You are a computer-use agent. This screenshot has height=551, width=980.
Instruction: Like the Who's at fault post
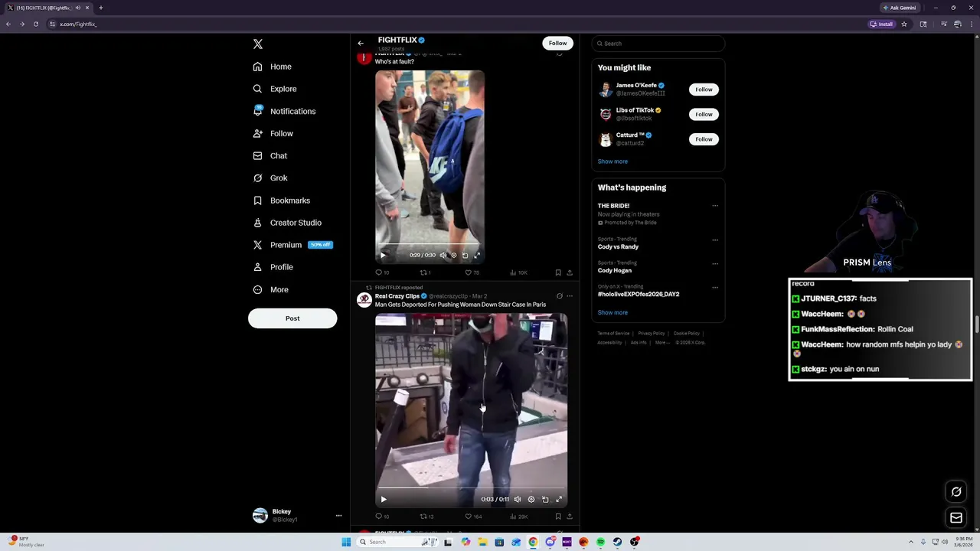(472, 272)
